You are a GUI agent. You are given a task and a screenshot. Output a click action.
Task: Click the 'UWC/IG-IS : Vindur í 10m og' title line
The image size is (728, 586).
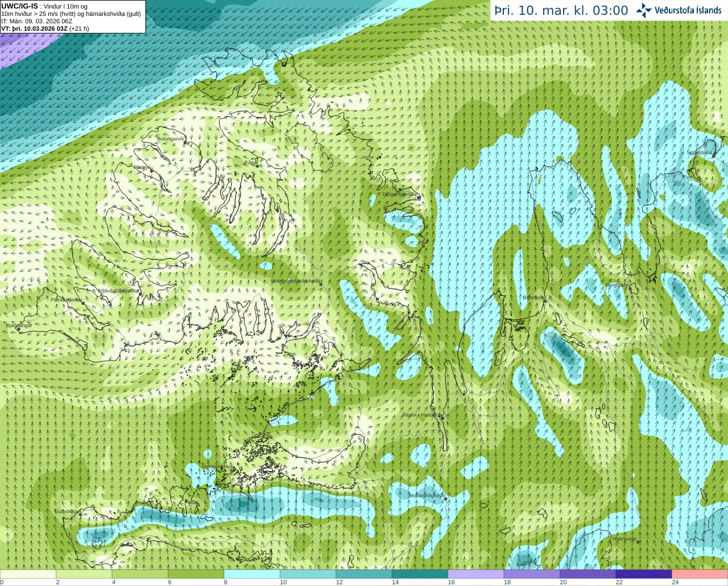point(44,6)
